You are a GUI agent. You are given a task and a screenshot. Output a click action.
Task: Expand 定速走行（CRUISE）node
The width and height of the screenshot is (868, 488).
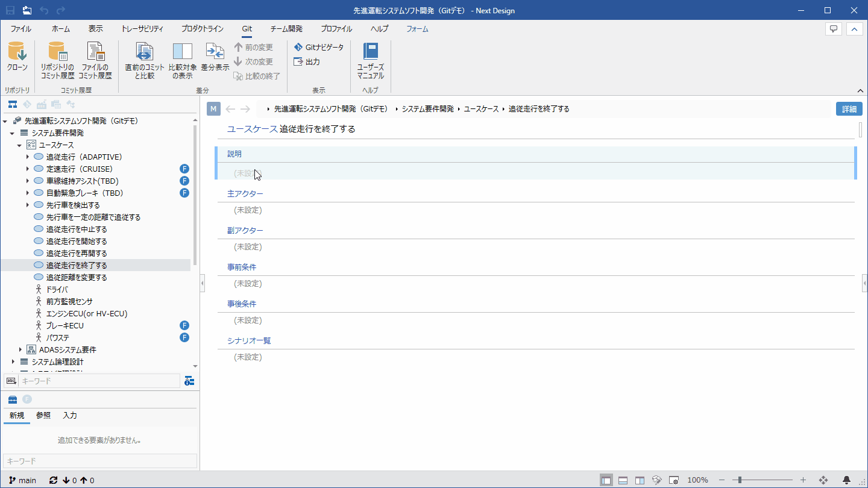click(27, 169)
